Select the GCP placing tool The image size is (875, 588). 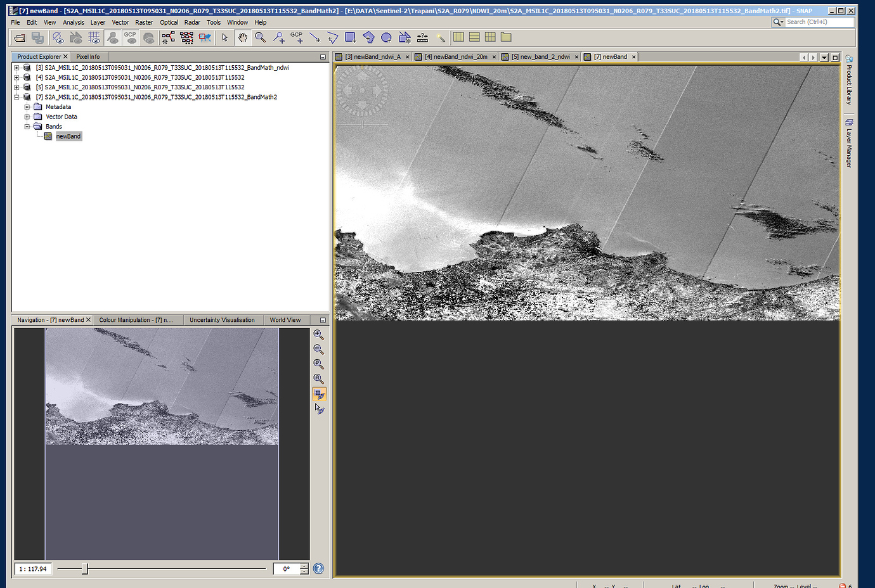(297, 37)
